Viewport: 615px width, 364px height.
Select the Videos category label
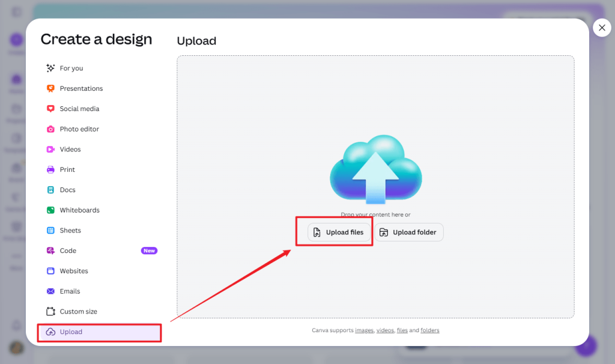[70, 150]
